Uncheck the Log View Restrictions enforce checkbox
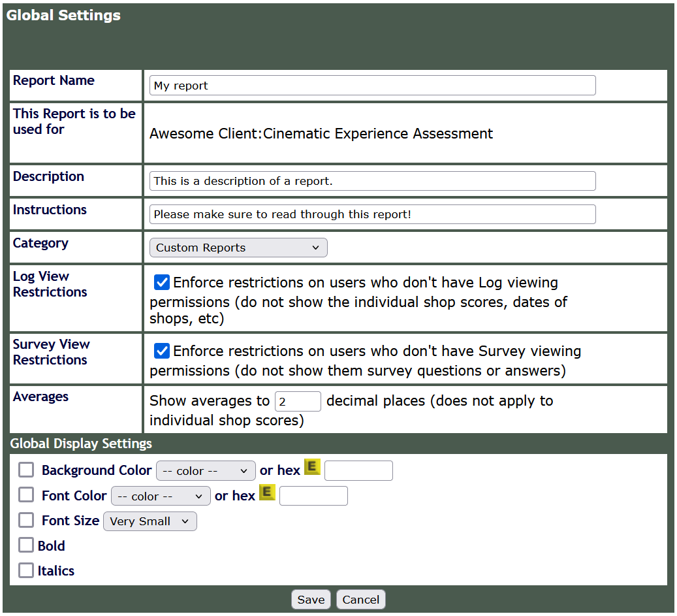This screenshot has width=677, height=616. [162, 282]
